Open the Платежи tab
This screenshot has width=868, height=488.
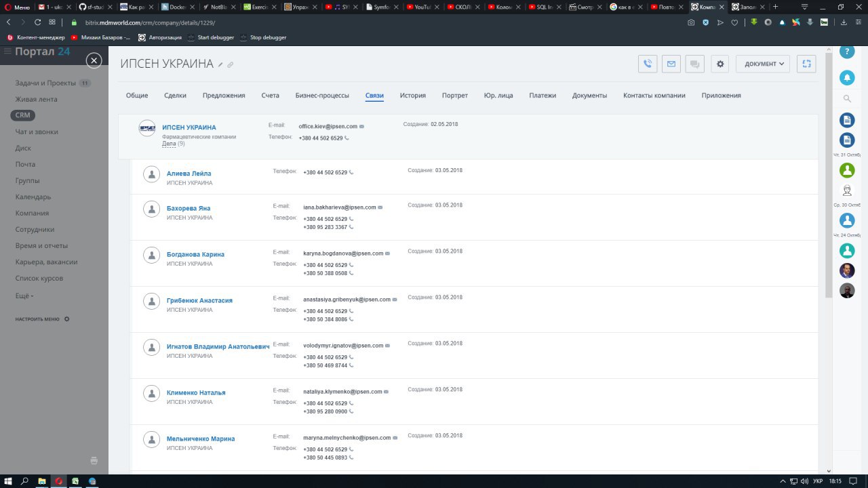click(x=542, y=96)
